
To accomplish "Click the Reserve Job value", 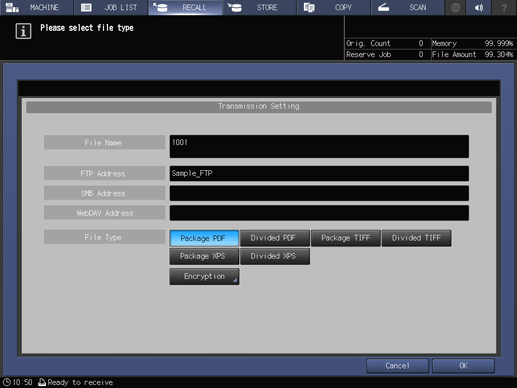I will (x=421, y=55).
